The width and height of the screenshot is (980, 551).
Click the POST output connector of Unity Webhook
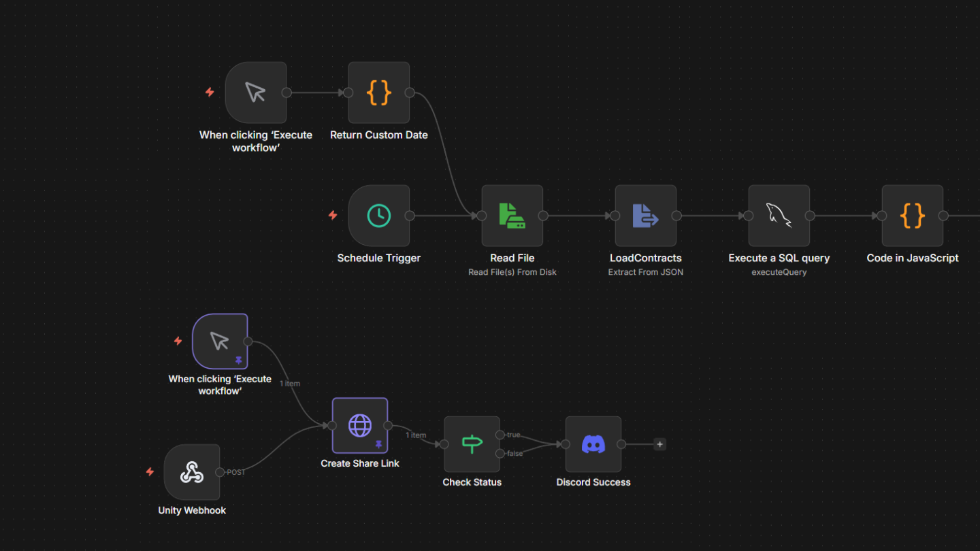(220, 472)
